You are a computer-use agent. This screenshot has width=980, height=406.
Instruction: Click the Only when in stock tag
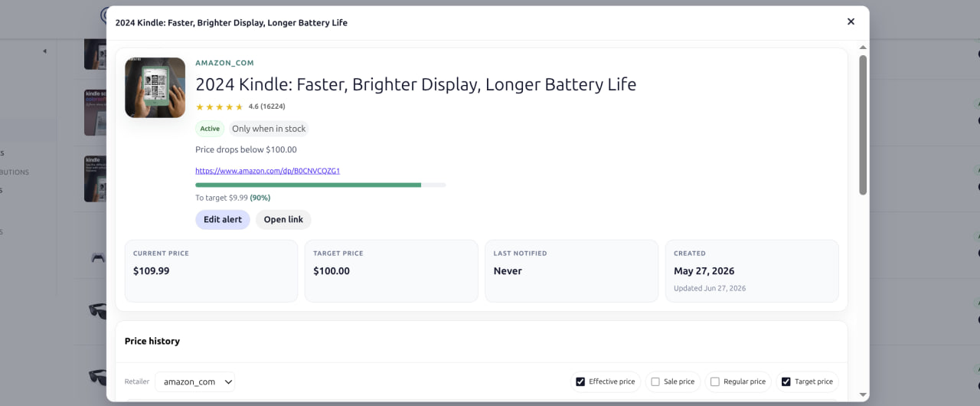269,129
